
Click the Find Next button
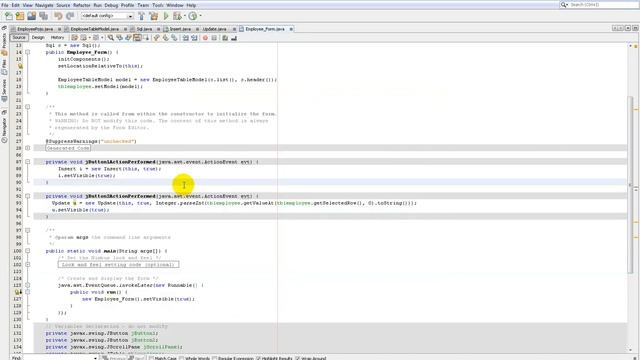(x=137, y=358)
